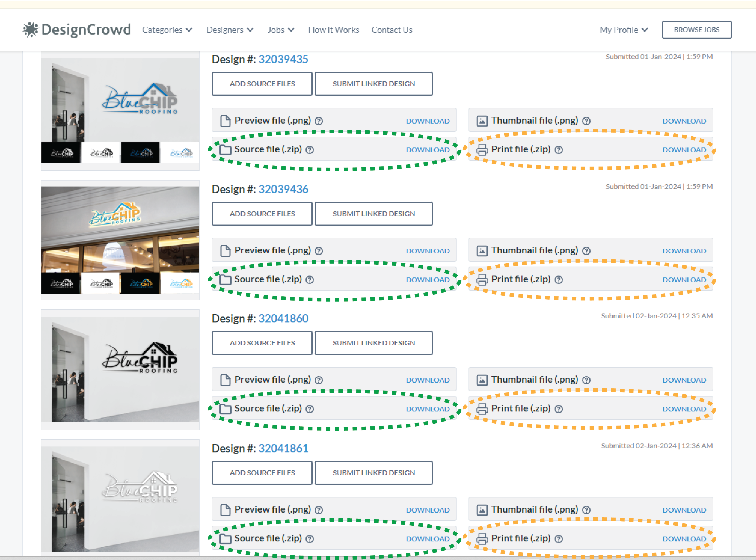The image size is (756, 560).
Task: Click help icon beside Preview file for design 32039435
Action: pyautogui.click(x=319, y=121)
